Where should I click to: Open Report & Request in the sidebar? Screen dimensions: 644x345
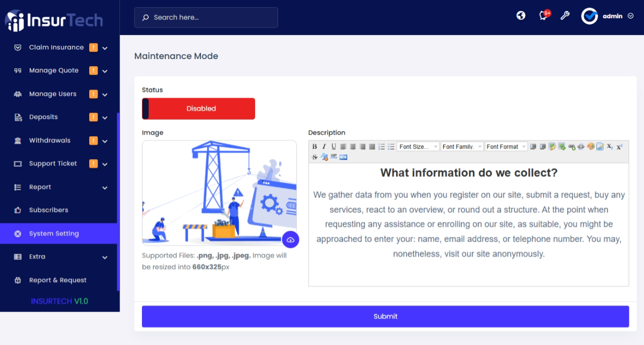click(58, 280)
